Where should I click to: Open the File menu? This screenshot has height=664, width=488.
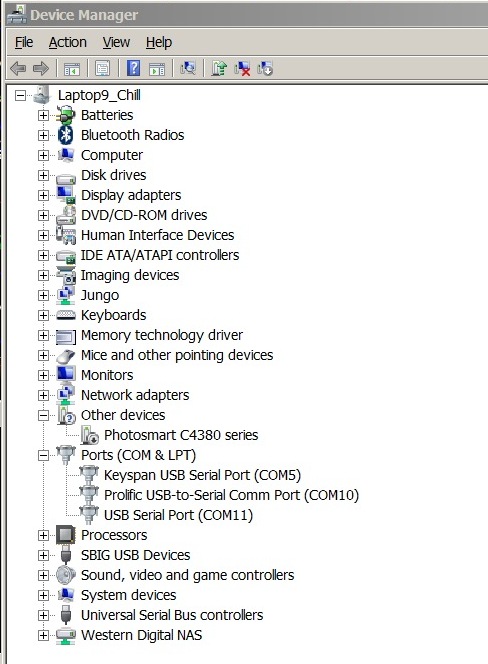pos(24,42)
